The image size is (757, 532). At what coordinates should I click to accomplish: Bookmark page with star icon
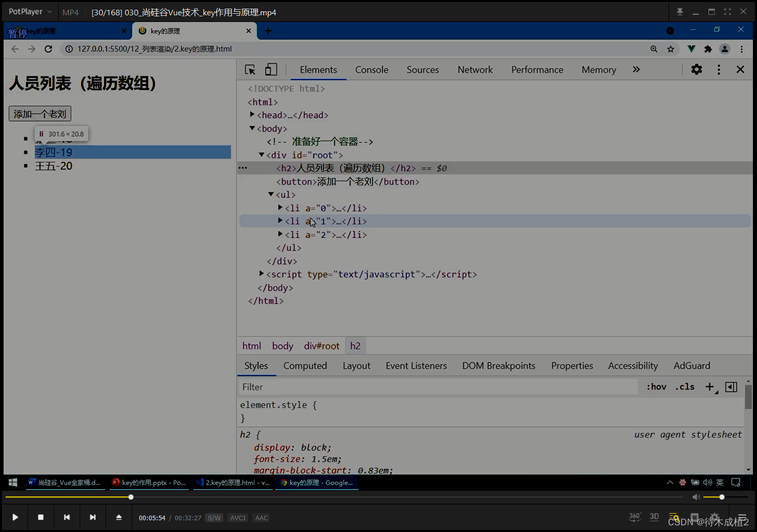[x=671, y=49]
